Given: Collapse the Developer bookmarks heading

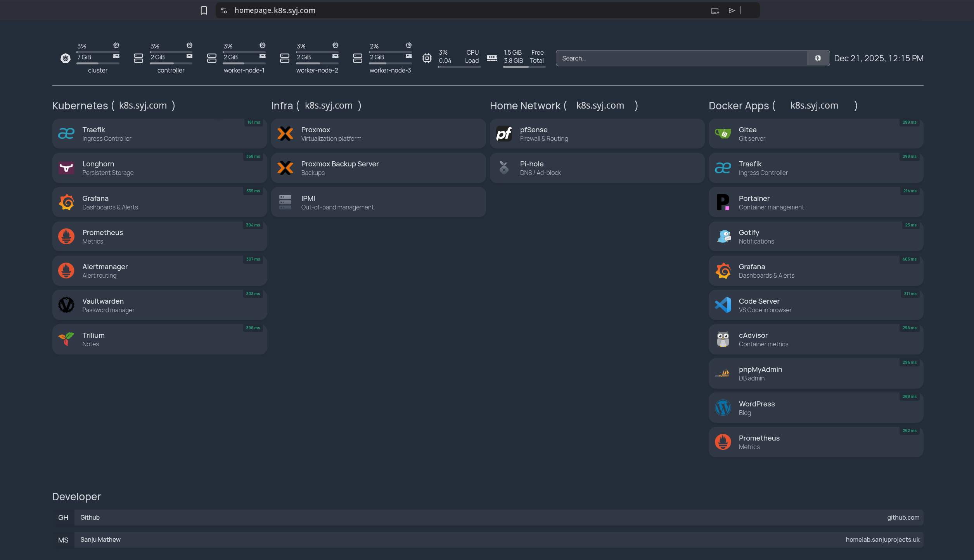Looking at the screenshot, I should 76,497.
